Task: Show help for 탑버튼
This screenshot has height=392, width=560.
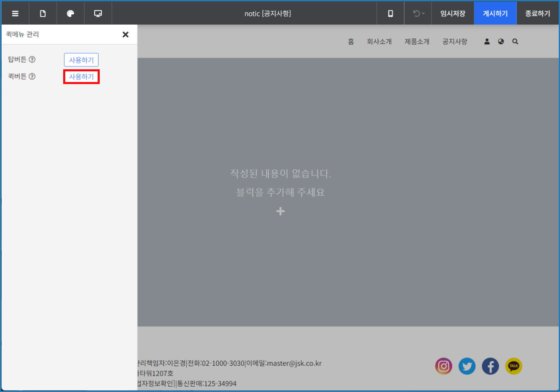Action: click(32, 59)
